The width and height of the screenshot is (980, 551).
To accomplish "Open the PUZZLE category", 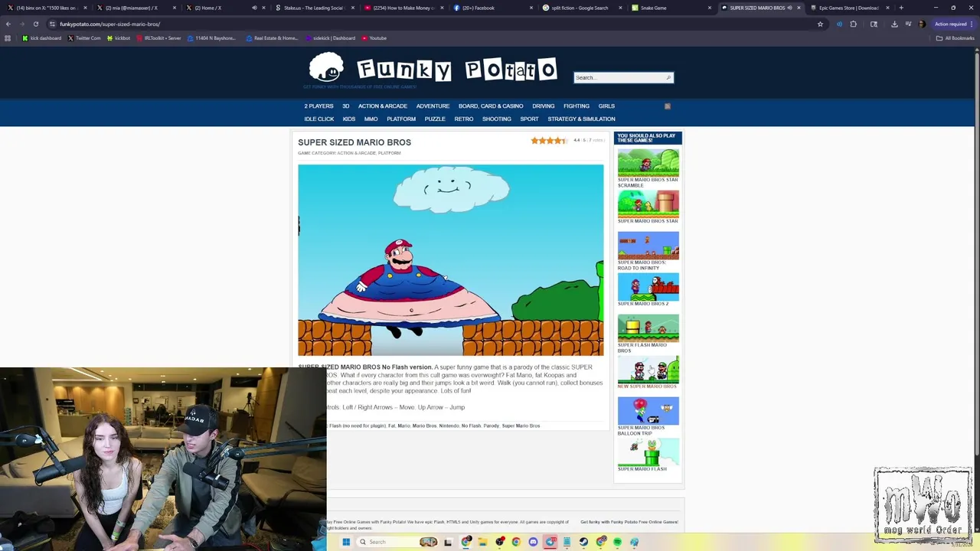I will pos(435,119).
